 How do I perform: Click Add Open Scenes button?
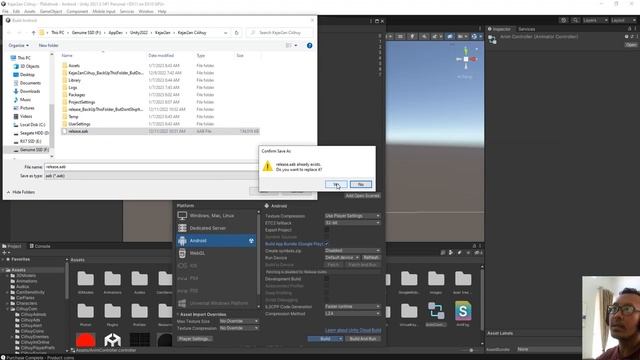[x=362, y=196]
